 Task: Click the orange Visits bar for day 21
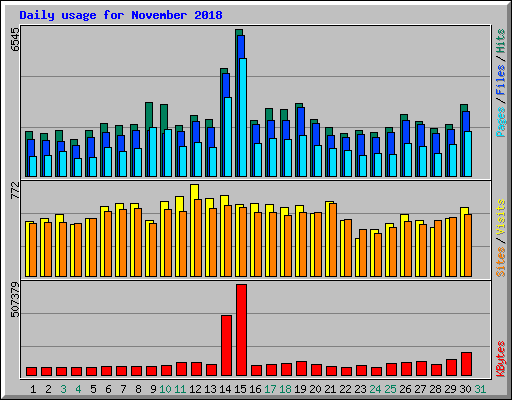pyautogui.click(x=333, y=240)
